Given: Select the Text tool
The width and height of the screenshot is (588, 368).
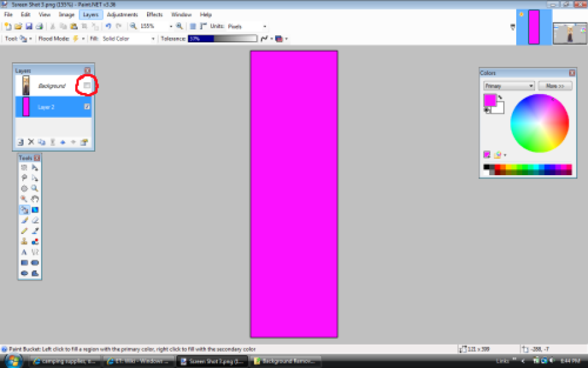Looking at the screenshot, I should pyautogui.click(x=24, y=252).
